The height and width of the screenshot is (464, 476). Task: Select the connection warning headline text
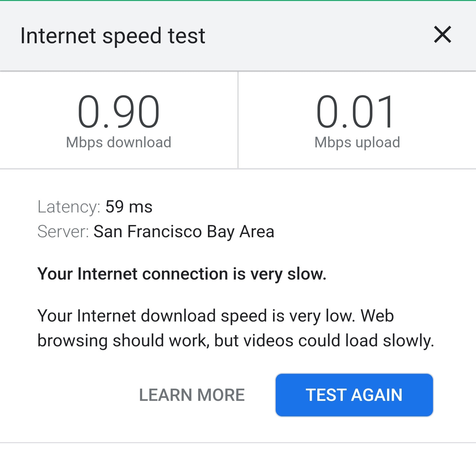pos(182,274)
